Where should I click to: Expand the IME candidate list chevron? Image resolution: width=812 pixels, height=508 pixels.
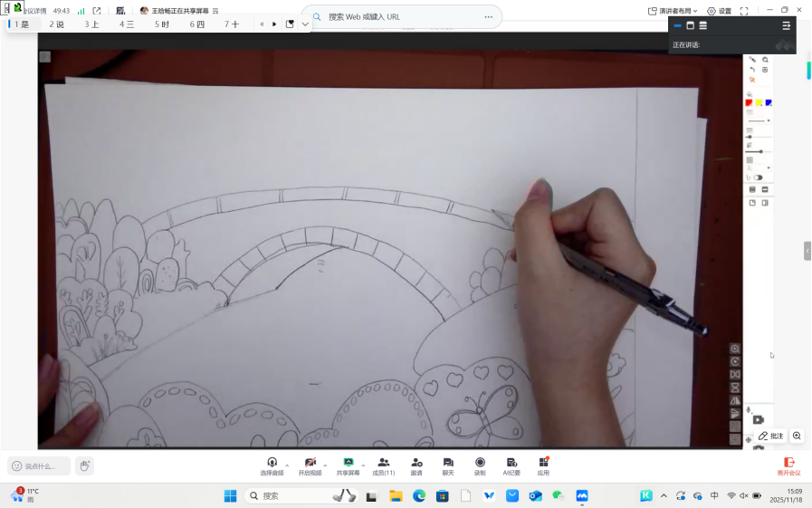pos(305,24)
